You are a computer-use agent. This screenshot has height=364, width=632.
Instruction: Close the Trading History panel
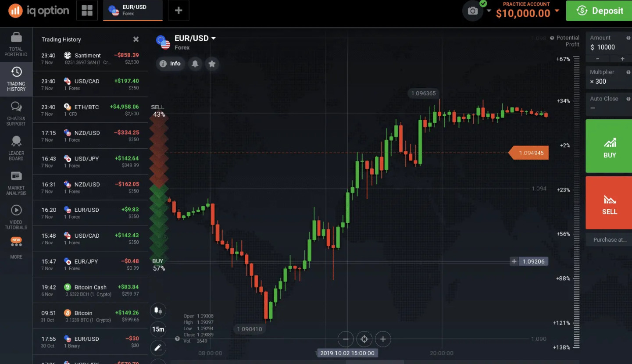pos(136,39)
